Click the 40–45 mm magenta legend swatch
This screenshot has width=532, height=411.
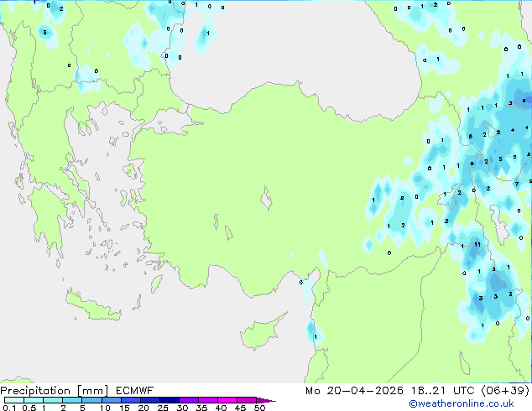coord(227,400)
